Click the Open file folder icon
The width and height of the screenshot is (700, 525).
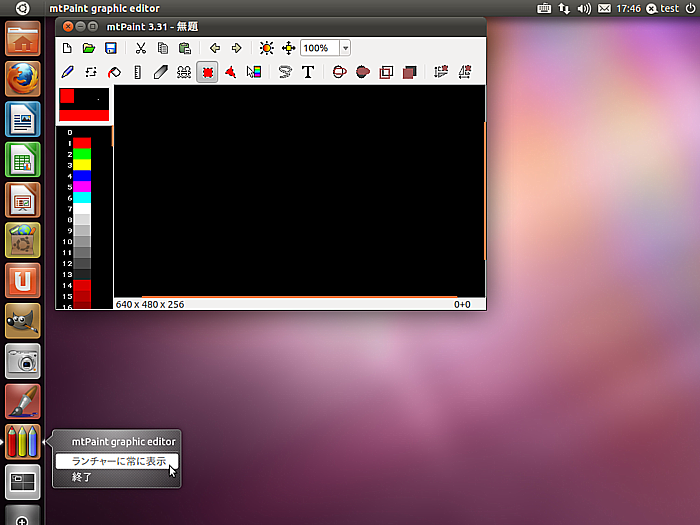coord(89,48)
